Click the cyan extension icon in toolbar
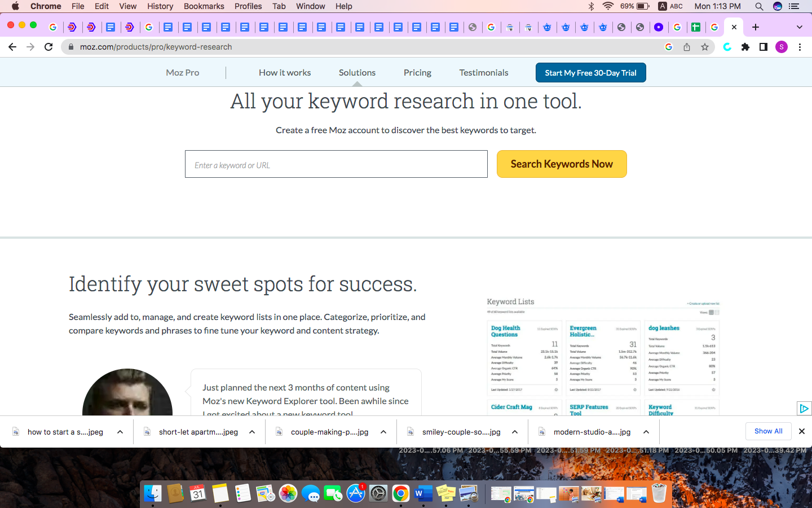This screenshot has height=508, width=812. (727, 47)
